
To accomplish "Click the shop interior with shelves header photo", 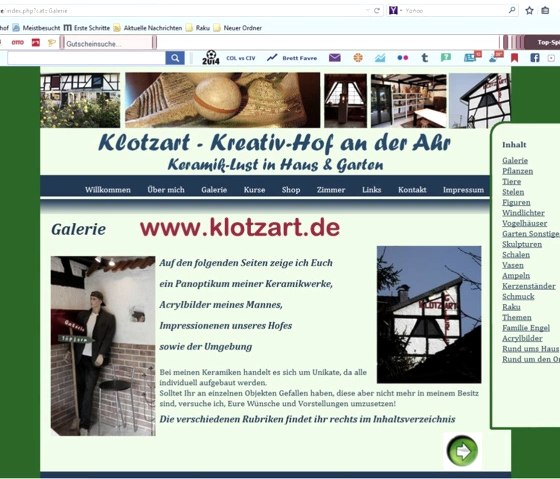I will coord(409,101).
